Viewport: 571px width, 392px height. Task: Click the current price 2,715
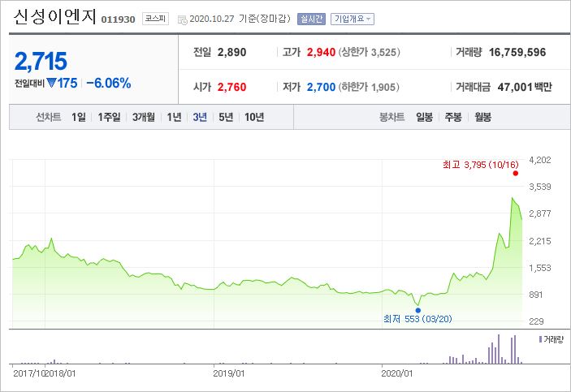41,61
